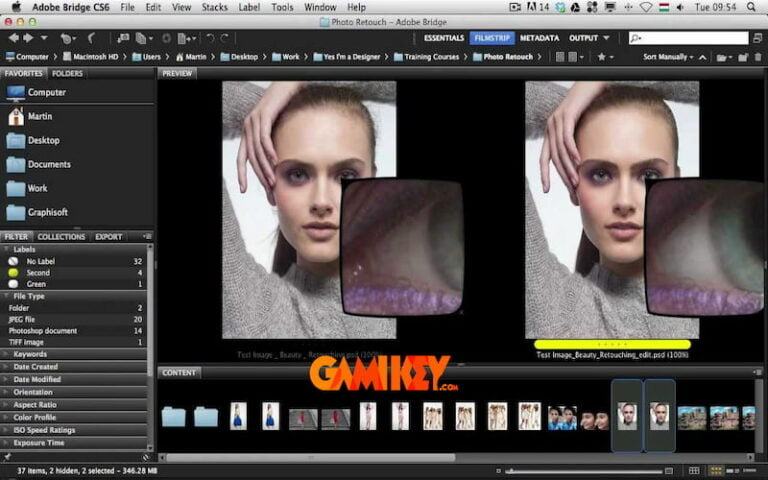This screenshot has width=768, height=480.
Task: Click in the search field
Action: pos(688,38)
